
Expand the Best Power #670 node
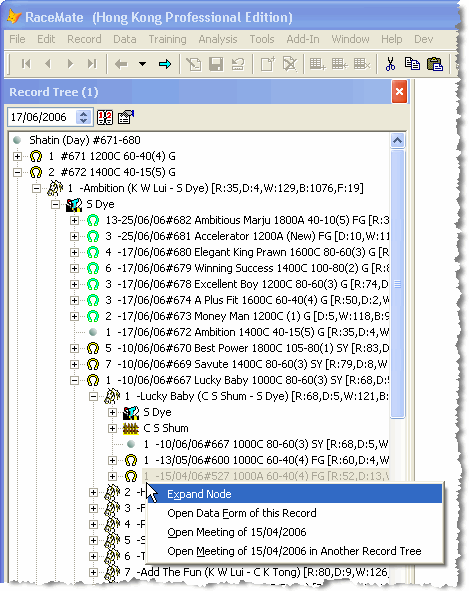click(x=74, y=348)
